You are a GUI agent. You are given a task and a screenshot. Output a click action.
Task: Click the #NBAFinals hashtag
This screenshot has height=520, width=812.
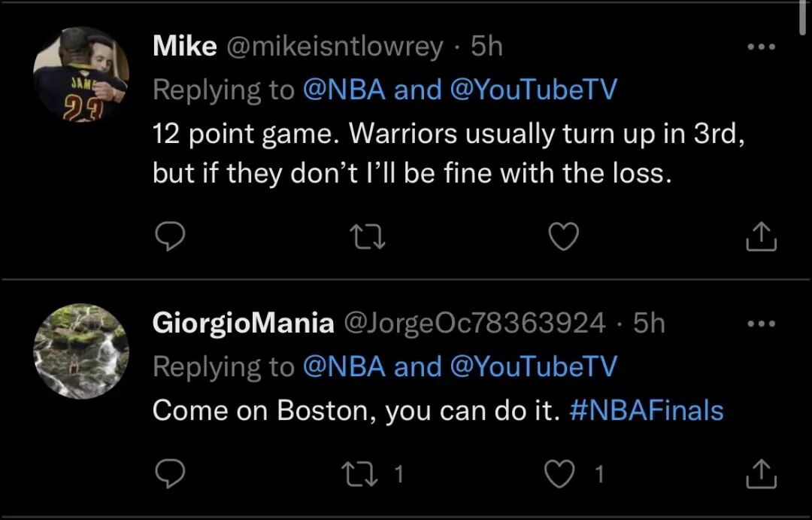[646, 411]
